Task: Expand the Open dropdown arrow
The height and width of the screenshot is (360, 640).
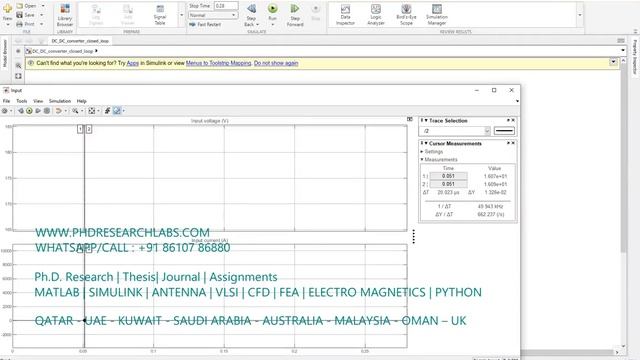Action: [x=43, y=6]
